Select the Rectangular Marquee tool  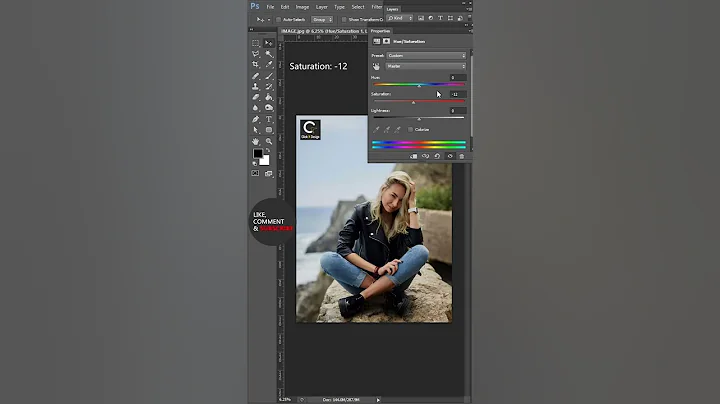pyautogui.click(x=255, y=43)
